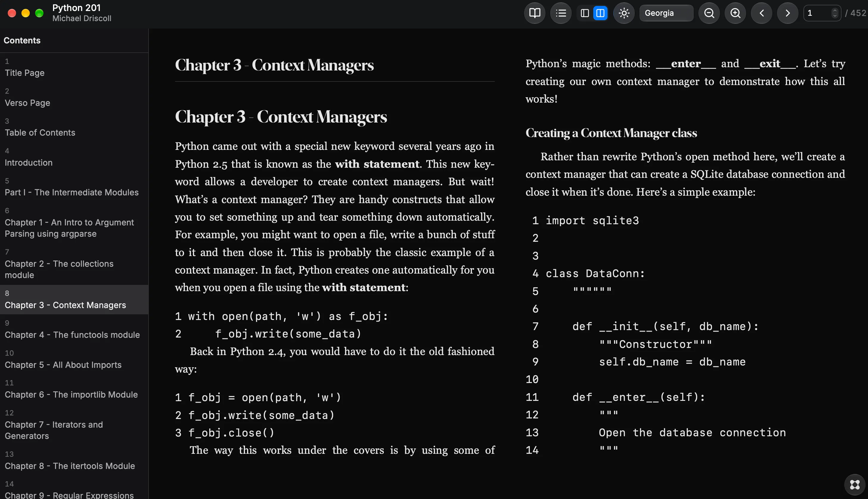The image size is (868, 499).
Task: Click the bold '__enter__' text
Action: click(x=686, y=64)
